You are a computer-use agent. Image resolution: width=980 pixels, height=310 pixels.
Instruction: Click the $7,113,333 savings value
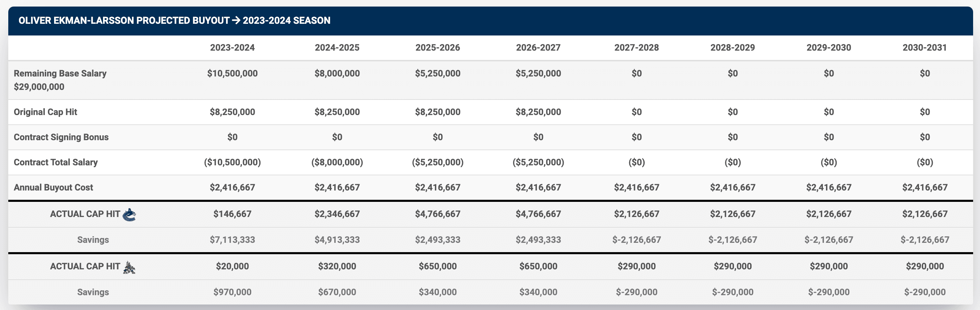point(232,240)
